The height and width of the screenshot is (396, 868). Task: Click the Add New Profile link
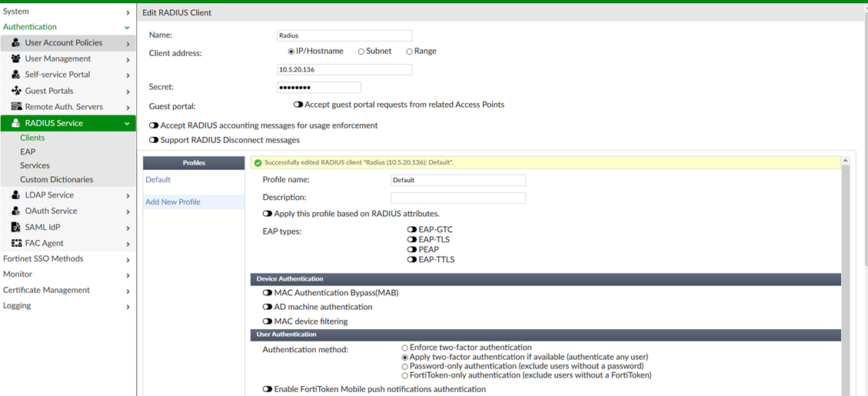pos(173,202)
